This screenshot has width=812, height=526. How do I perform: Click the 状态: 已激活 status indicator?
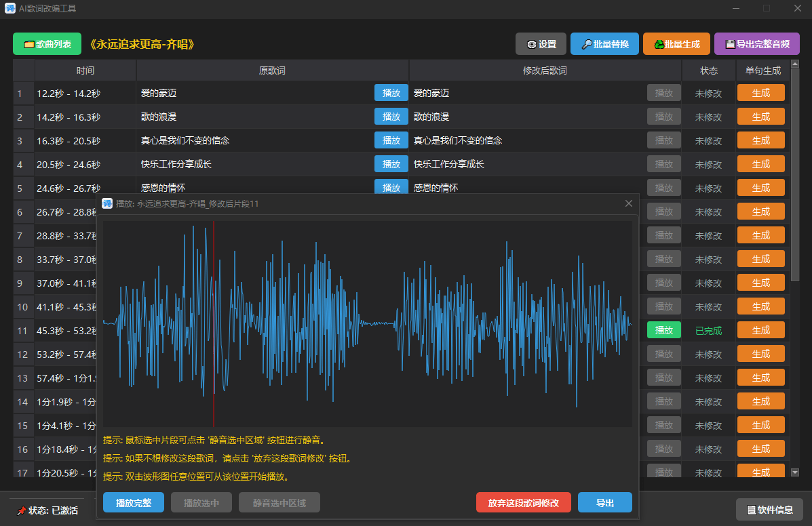click(47, 510)
